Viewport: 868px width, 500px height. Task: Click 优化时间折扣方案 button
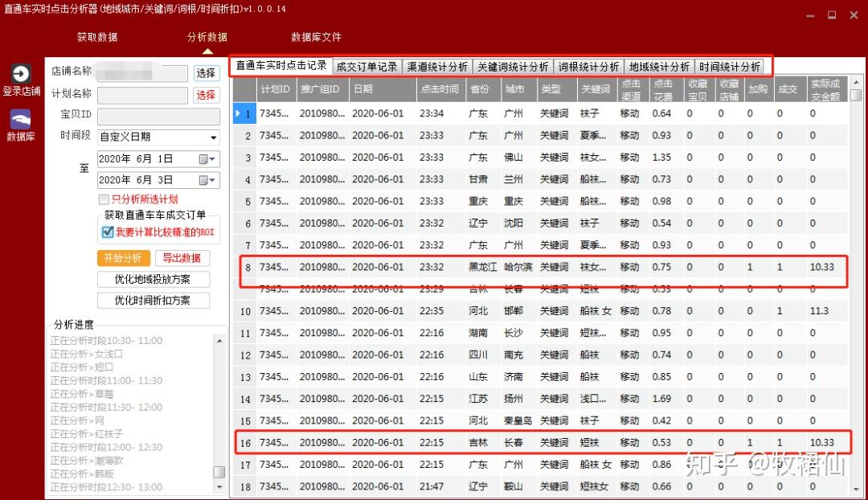click(x=153, y=300)
